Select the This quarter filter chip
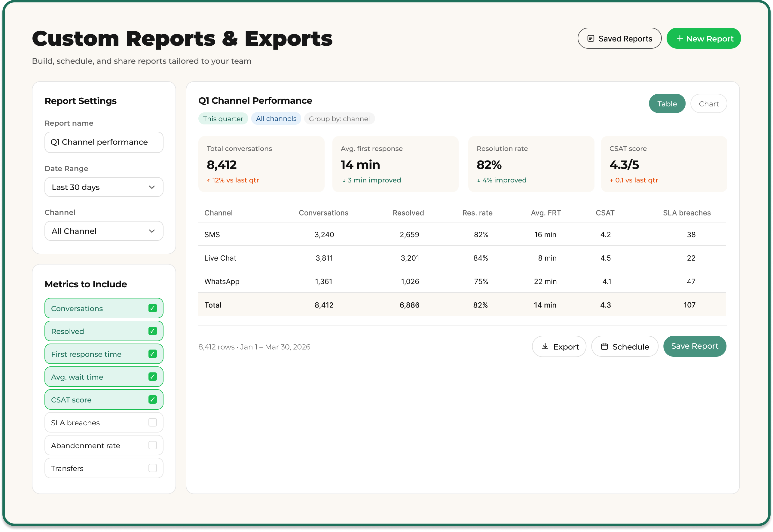 pyautogui.click(x=223, y=119)
